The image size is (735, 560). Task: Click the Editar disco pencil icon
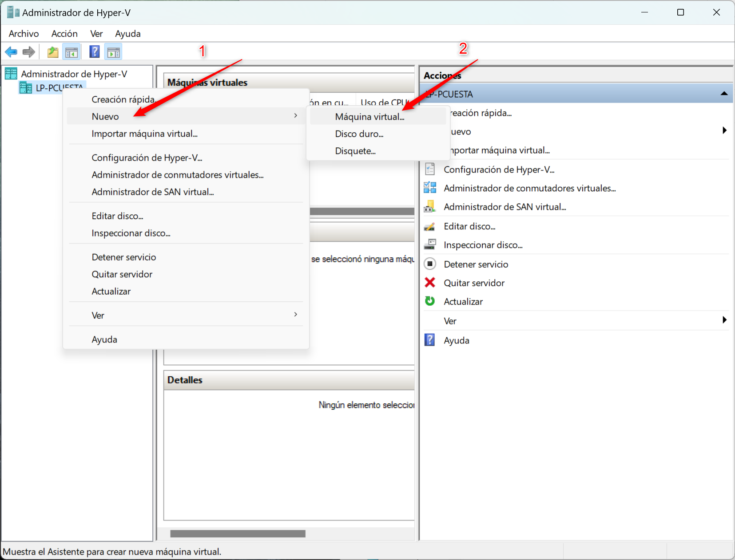tap(430, 226)
